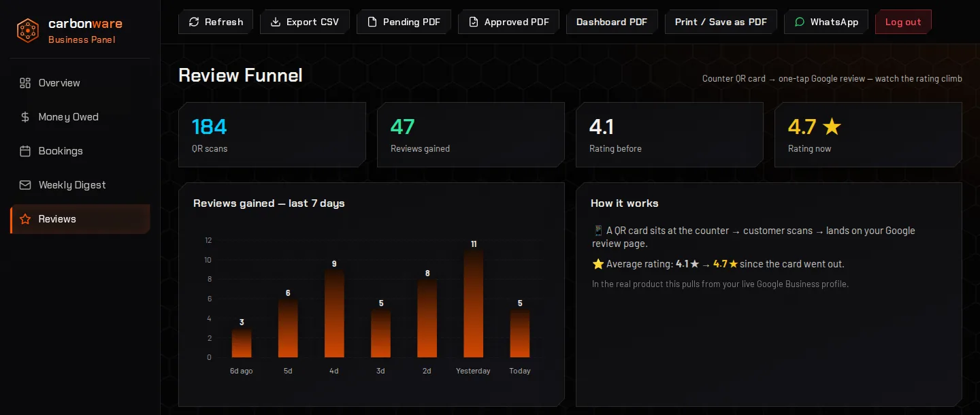The height and width of the screenshot is (415, 980).
Task: Click the Review Funnel page heading
Action: click(240, 76)
